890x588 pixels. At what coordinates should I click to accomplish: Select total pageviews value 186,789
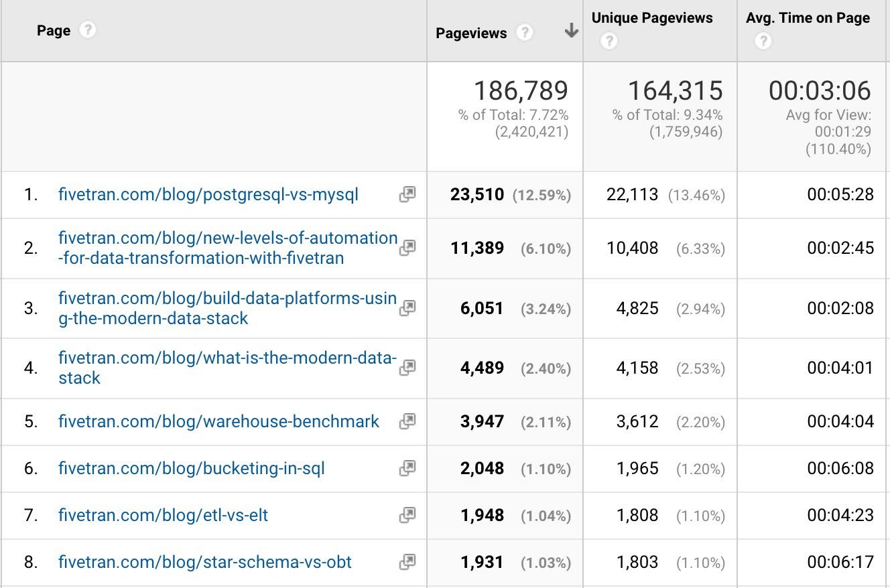coord(521,90)
